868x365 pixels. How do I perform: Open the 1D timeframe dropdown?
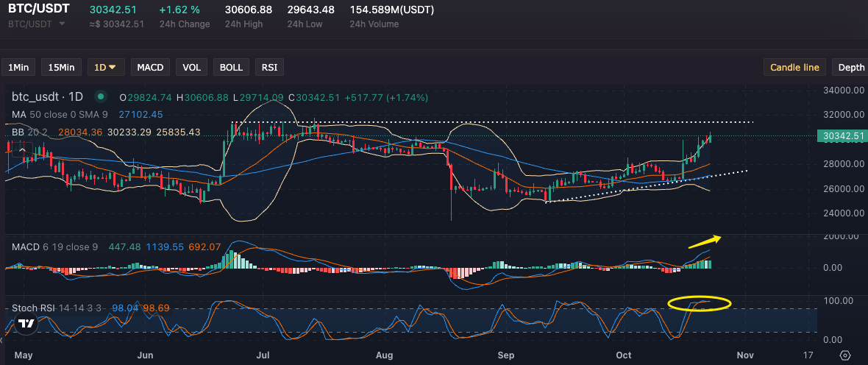click(106, 67)
